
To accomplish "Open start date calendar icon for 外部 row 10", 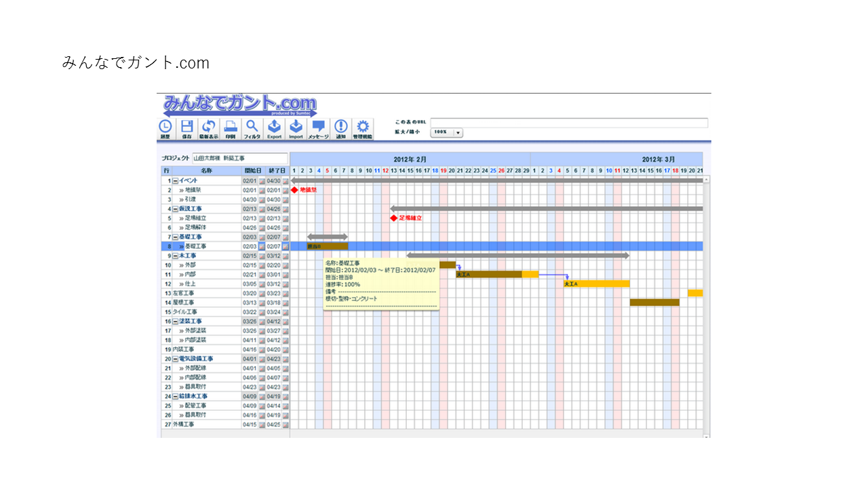I will click(x=262, y=266).
